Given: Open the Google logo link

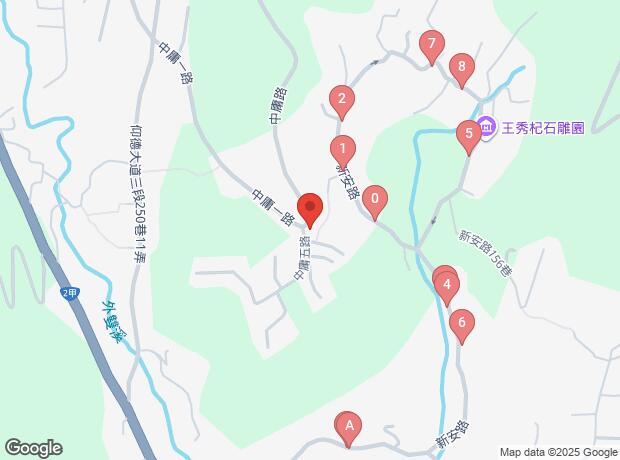Looking at the screenshot, I should pos(34,448).
